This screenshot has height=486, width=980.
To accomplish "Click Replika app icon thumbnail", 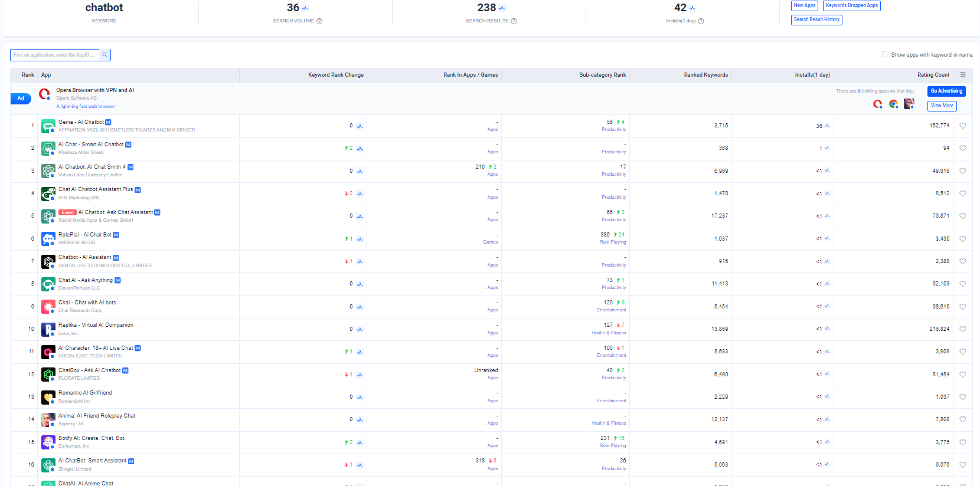I will [x=48, y=329].
